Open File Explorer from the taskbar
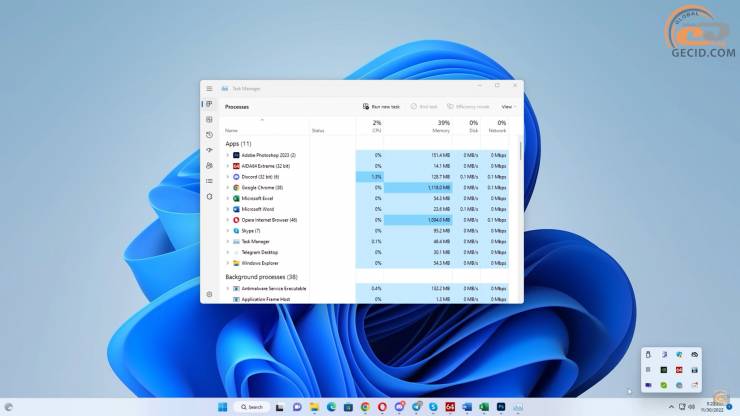Viewport: 740px width, 416px height. [x=314, y=407]
